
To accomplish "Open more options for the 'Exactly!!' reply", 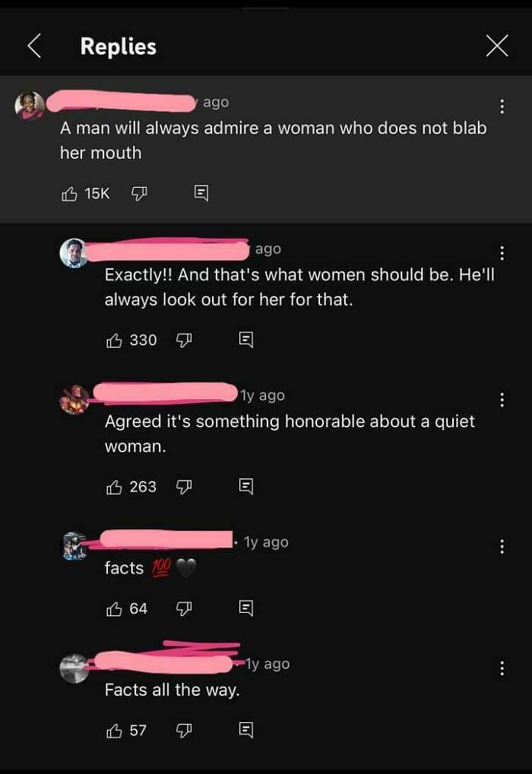I will (x=502, y=252).
